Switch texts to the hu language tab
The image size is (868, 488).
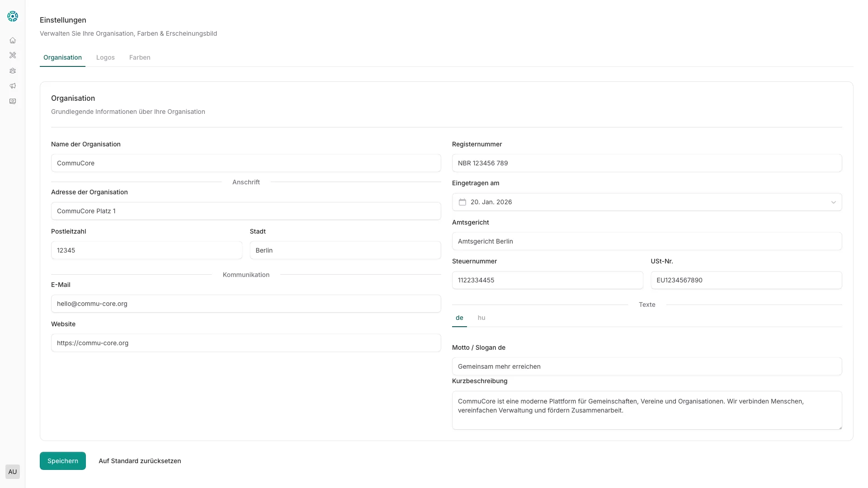pos(481,318)
